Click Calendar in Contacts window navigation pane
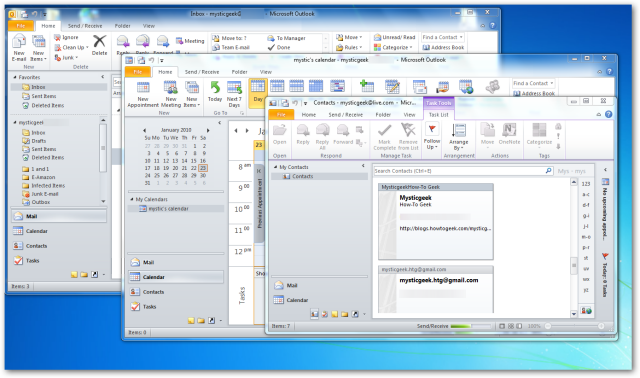Image resolution: width=640 pixels, height=378 pixels. coord(291,300)
